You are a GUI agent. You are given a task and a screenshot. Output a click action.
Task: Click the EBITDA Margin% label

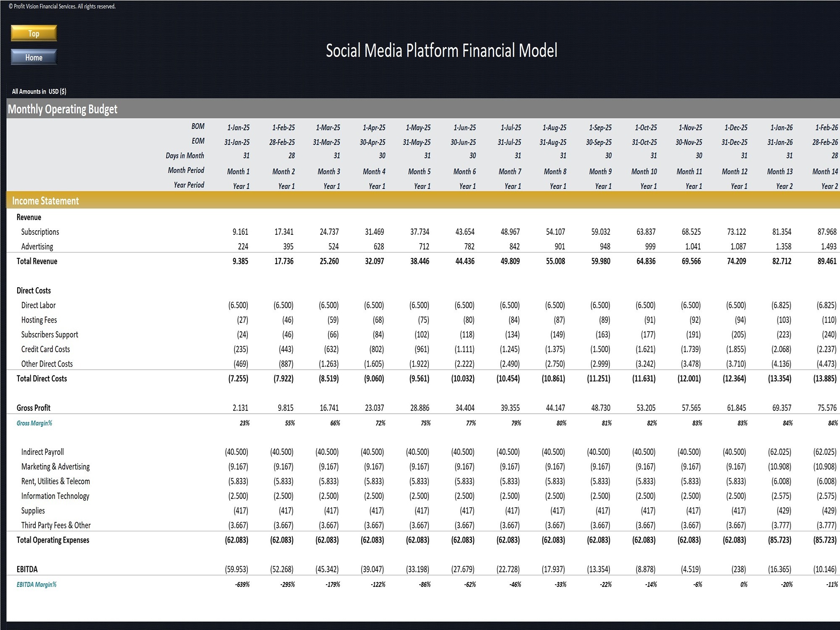tap(37, 584)
